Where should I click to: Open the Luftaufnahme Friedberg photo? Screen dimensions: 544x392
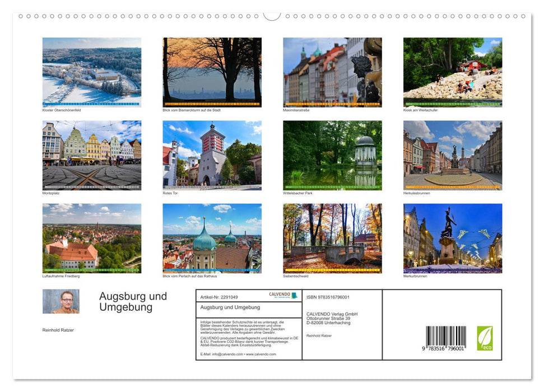pos(91,239)
